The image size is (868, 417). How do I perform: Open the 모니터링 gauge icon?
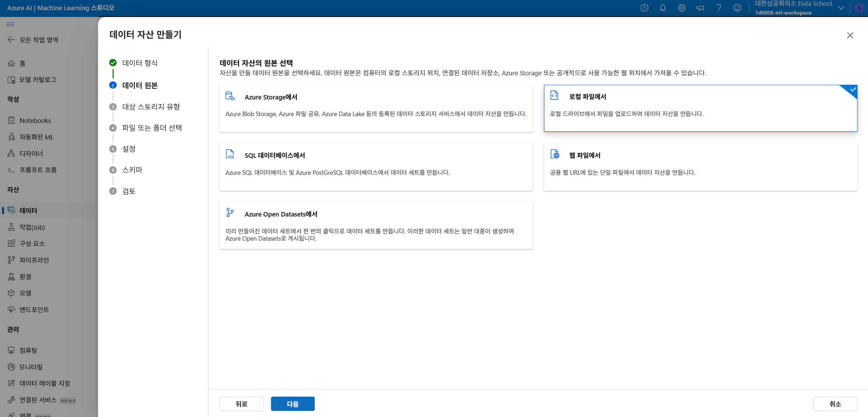[x=11, y=367]
